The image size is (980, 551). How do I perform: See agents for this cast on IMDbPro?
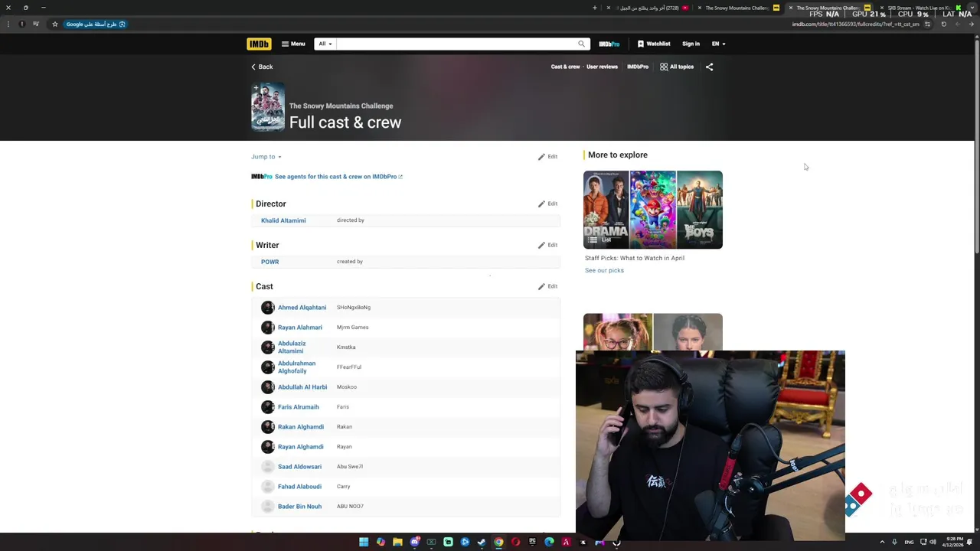pyautogui.click(x=338, y=177)
